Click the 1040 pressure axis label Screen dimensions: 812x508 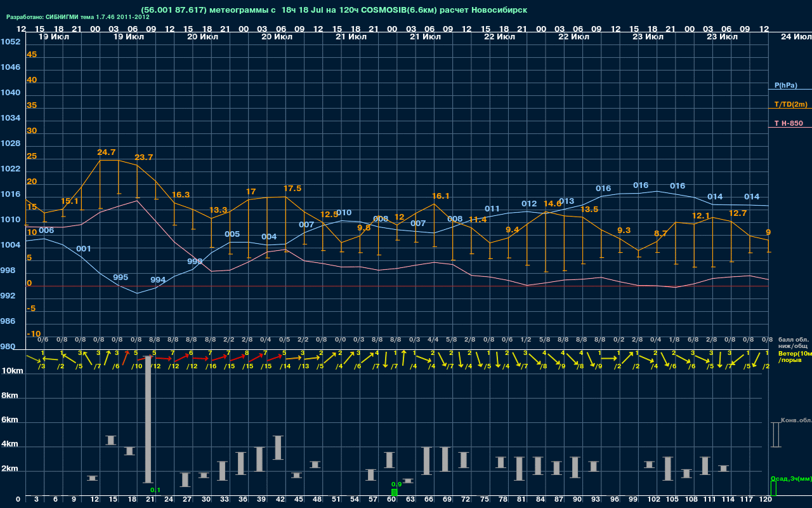click(10, 93)
